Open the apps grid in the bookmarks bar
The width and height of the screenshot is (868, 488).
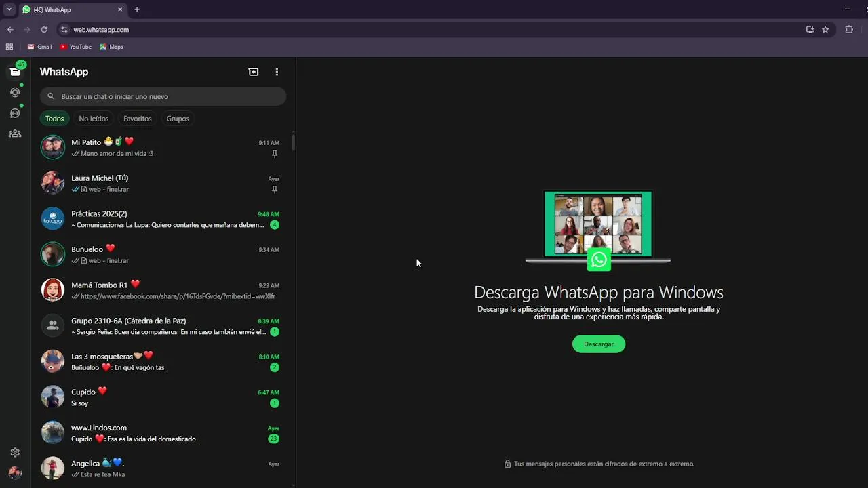click(9, 47)
